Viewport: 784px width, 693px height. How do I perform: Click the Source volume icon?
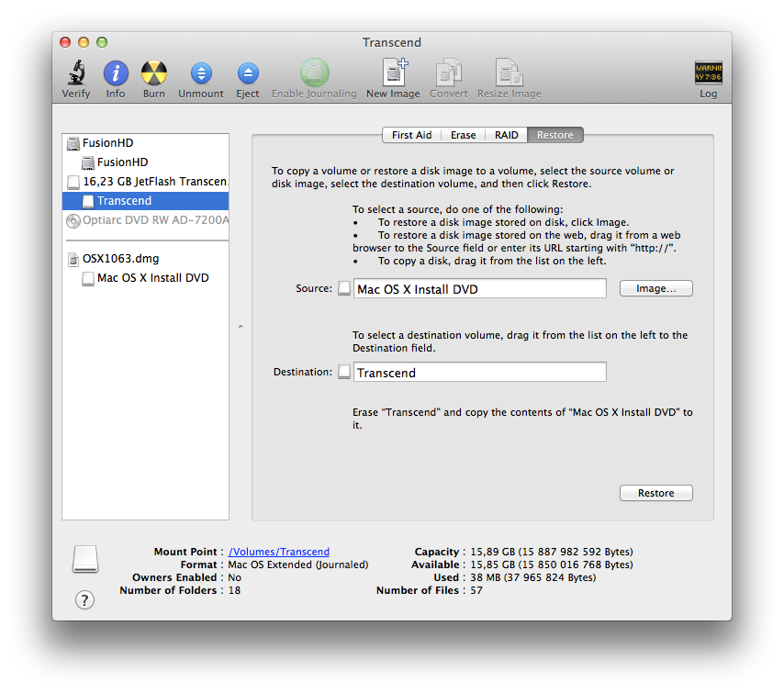click(344, 288)
